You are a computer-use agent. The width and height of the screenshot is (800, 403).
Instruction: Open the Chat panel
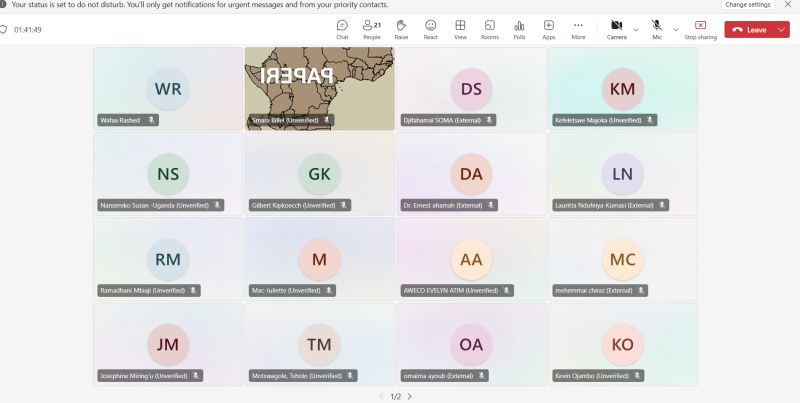tap(342, 30)
